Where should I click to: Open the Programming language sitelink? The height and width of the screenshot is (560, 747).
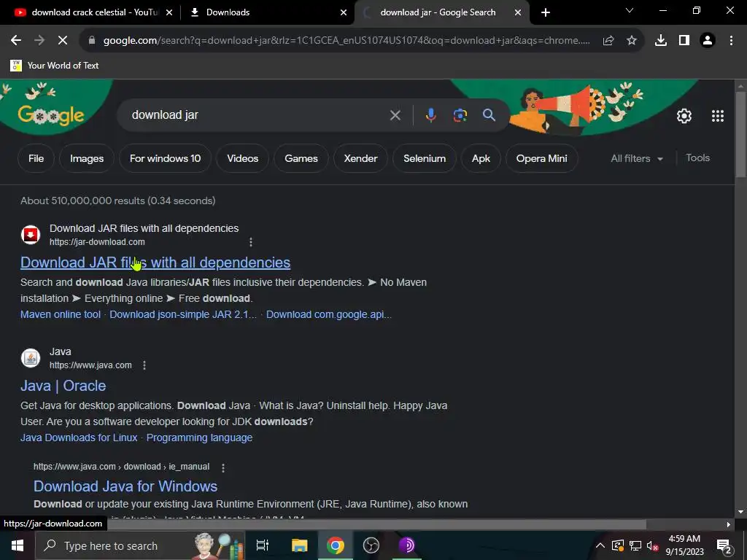pos(200,437)
